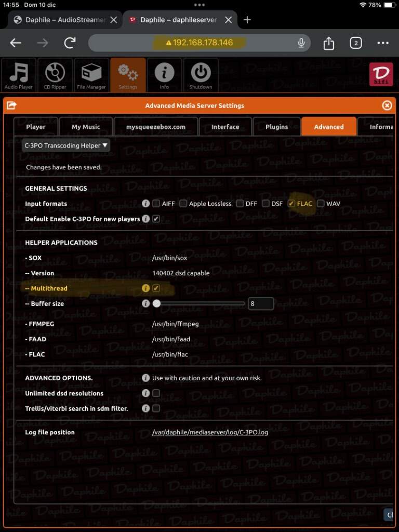
Task: Open the browser share menu
Action: tap(328, 43)
